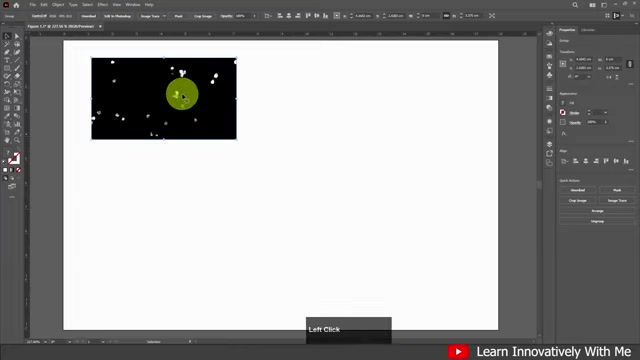Click the opacity field in Properties
640x360 pixels.
tap(594, 122)
